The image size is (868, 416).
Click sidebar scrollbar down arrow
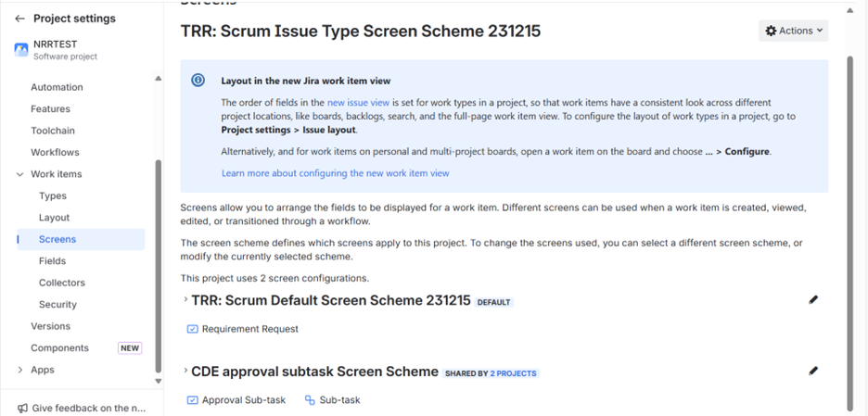point(159,381)
